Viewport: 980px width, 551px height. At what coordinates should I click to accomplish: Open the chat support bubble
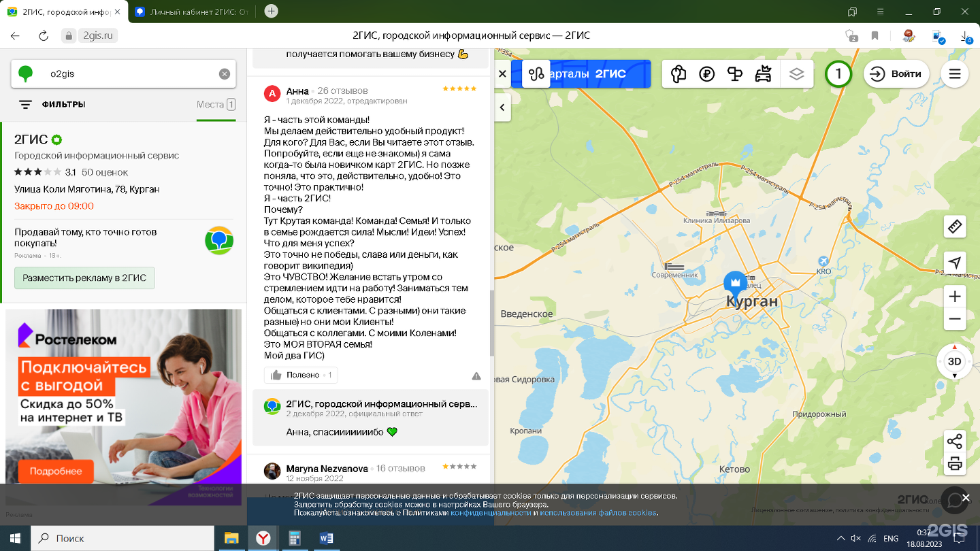(954, 501)
